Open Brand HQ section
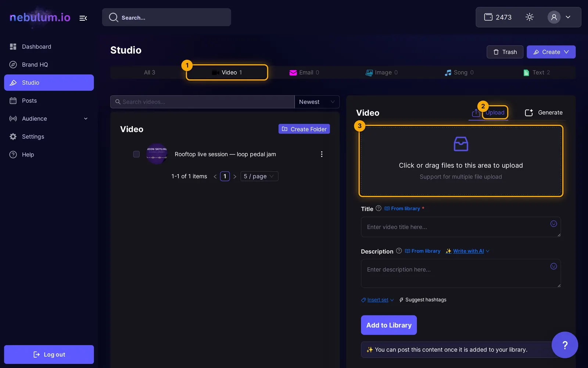588x368 pixels. (49, 65)
